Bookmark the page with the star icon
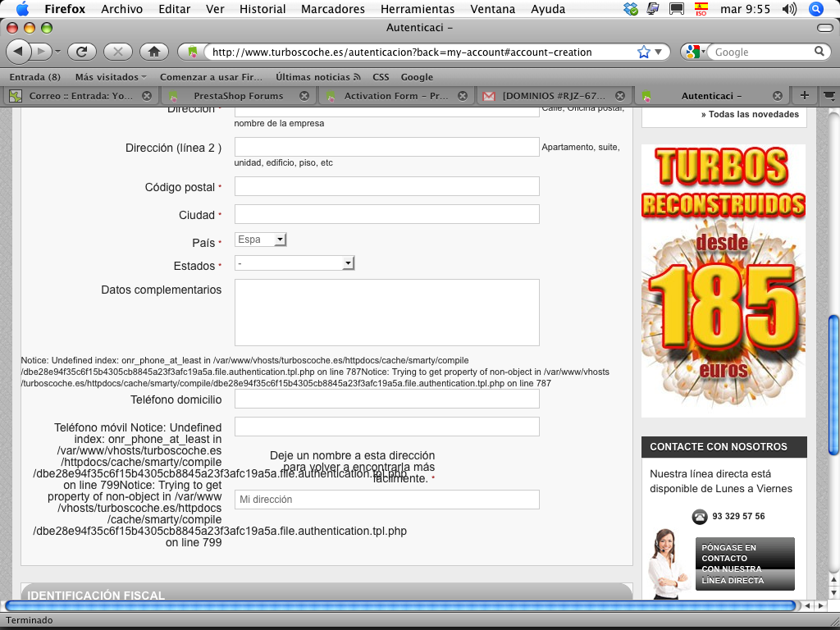 click(x=643, y=52)
